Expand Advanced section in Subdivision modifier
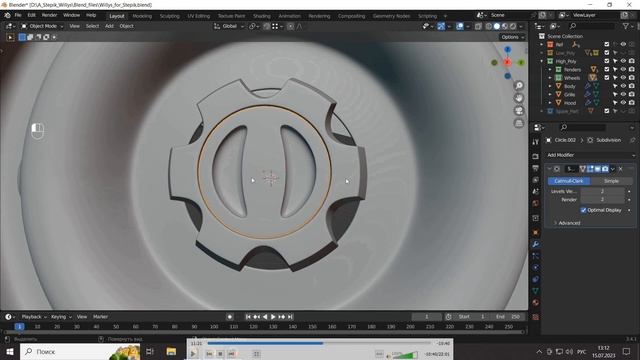 tap(567, 223)
